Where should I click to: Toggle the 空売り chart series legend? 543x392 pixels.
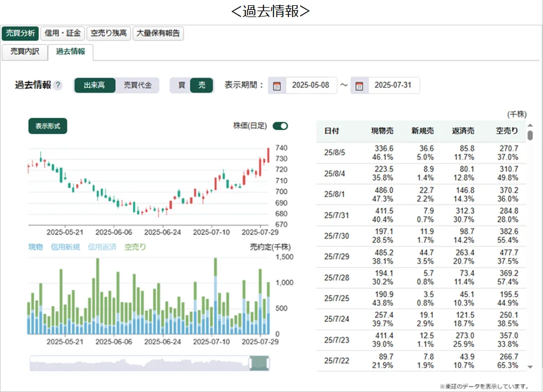(x=135, y=247)
